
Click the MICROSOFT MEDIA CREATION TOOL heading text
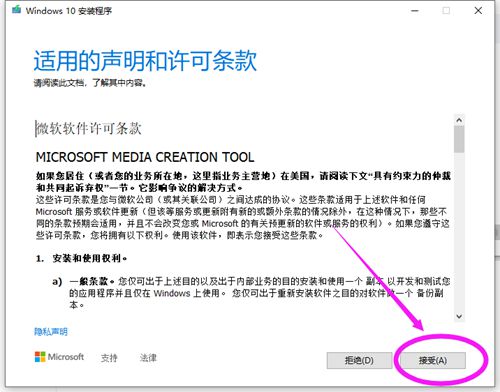(x=145, y=157)
